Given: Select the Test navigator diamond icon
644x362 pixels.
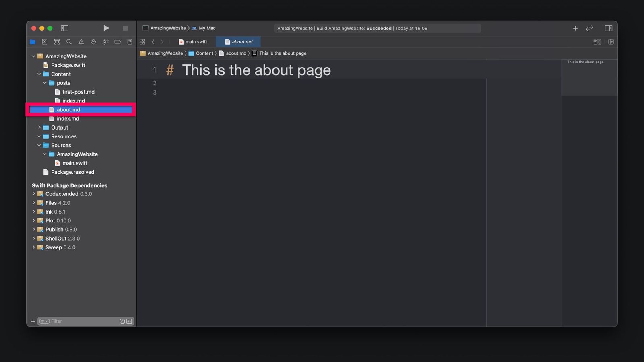Looking at the screenshot, I should click(93, 41).
